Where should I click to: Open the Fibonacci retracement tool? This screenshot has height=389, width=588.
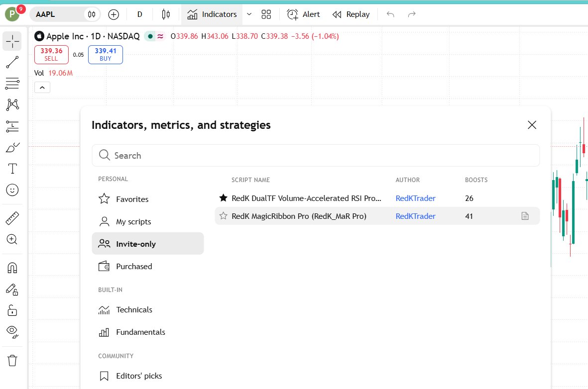tap(12, 83)
